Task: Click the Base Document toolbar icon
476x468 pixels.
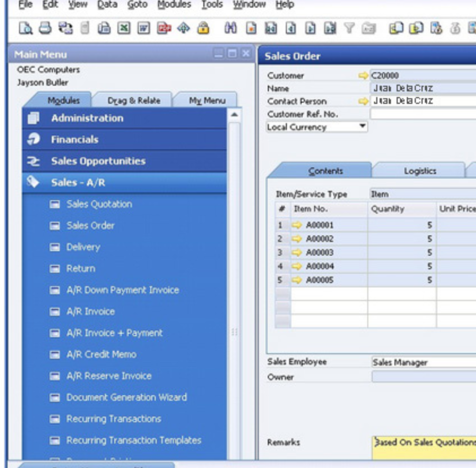Action: coord(396,28)
